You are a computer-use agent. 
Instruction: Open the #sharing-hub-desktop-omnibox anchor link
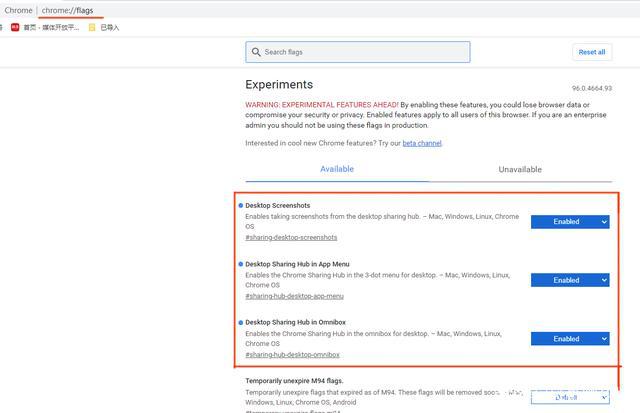292,355
